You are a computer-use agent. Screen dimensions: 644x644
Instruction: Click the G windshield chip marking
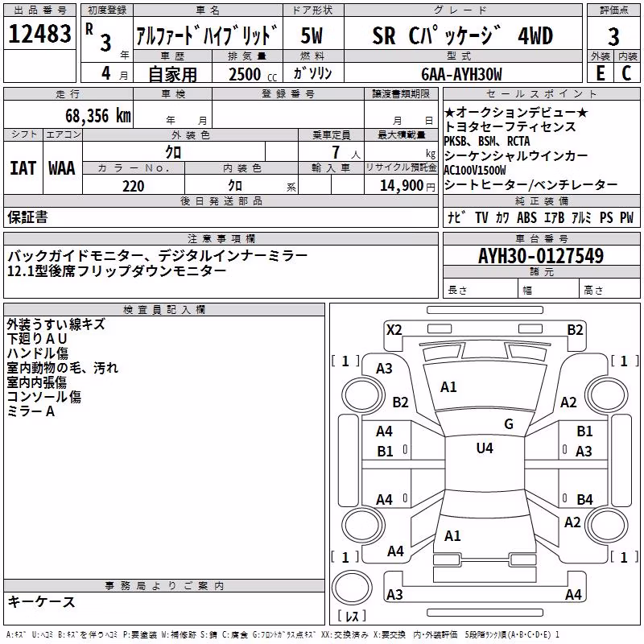click(x=509, y=424)
